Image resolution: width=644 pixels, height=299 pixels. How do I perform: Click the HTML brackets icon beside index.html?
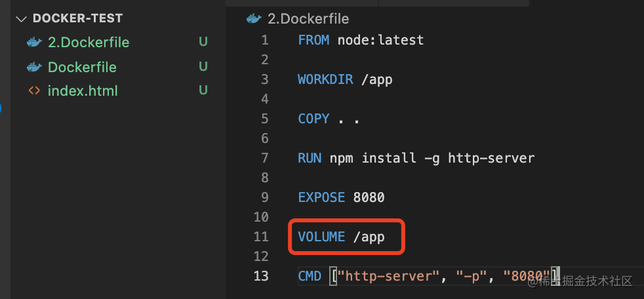click(34, 90)
